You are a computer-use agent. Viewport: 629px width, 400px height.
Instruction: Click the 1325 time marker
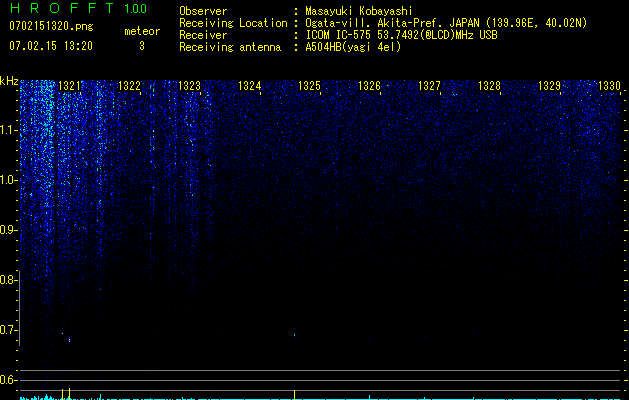[309, 86]
